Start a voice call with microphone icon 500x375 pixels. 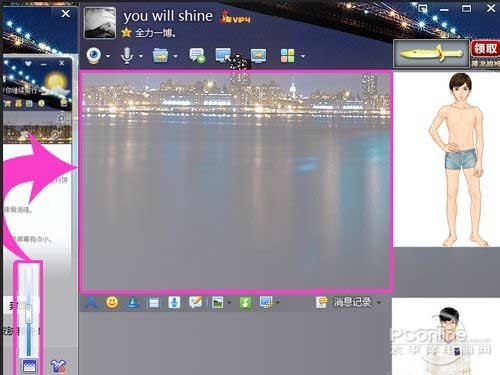(x=127, y=55)
